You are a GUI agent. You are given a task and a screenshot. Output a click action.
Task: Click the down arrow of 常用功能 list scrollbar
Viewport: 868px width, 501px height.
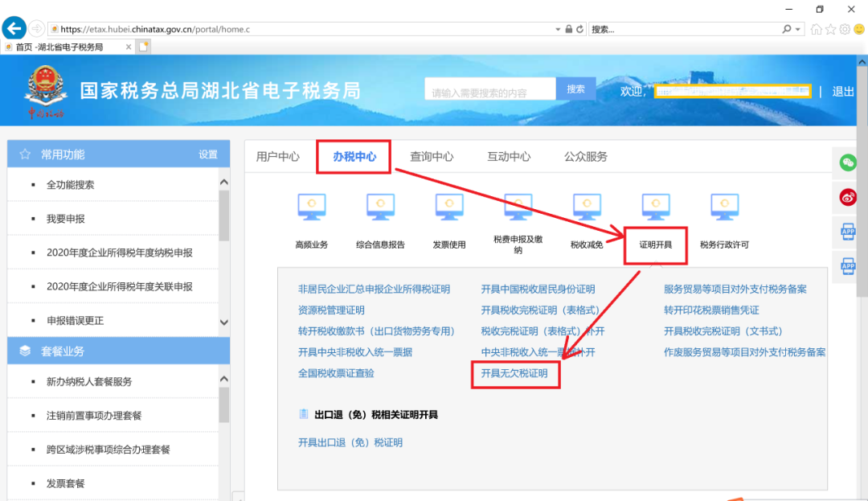click(x=224, y=322)
